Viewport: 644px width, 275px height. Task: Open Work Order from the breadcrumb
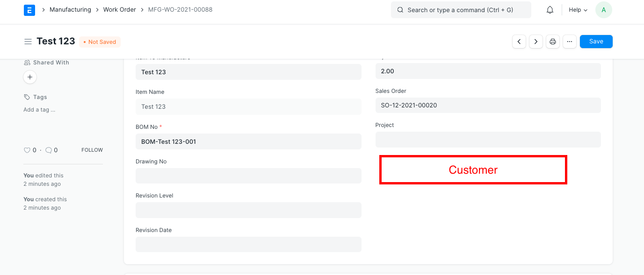pos(119,9)
